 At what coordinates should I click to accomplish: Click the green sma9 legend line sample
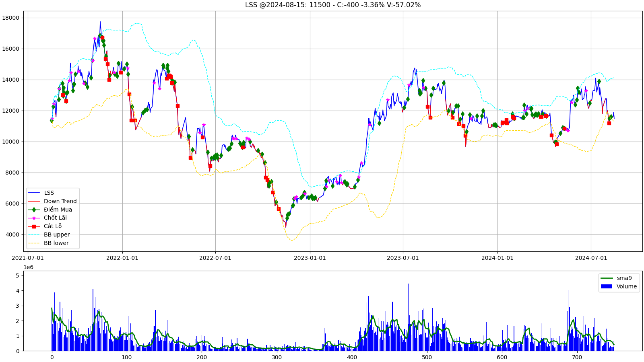(x=606, y=278)
